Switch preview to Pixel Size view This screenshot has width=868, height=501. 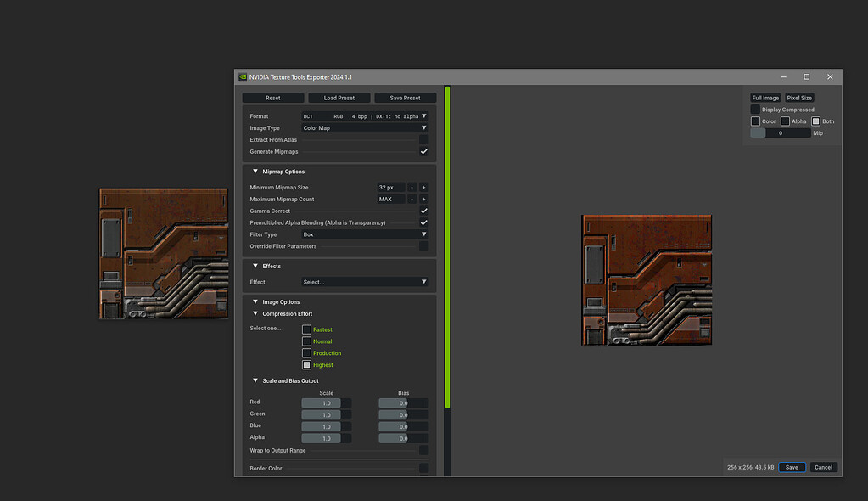[798, 97]
